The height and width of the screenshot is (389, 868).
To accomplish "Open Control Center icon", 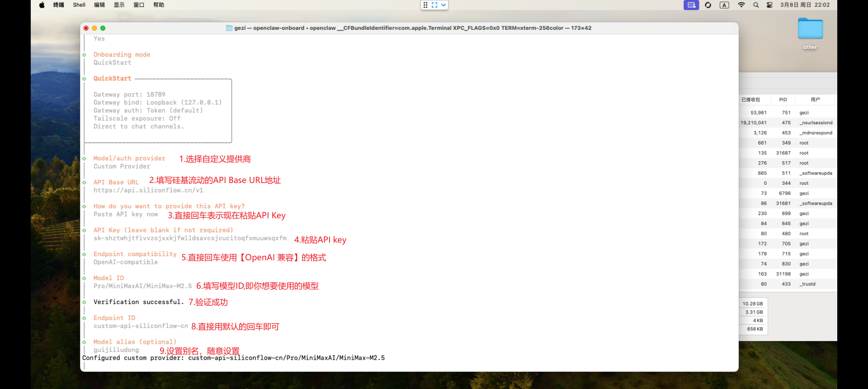I will point(769,5).
